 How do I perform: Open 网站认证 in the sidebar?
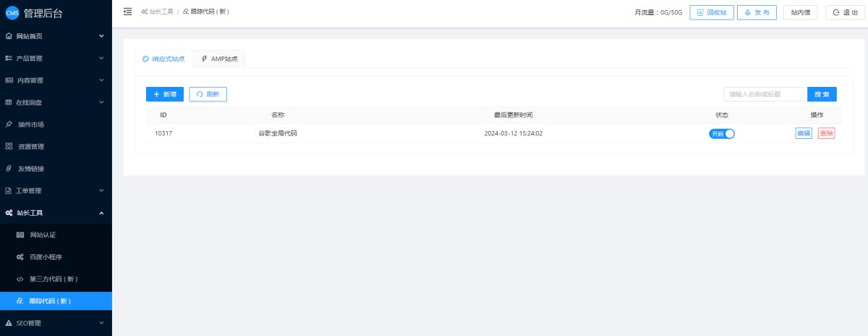tap(56, 235)
